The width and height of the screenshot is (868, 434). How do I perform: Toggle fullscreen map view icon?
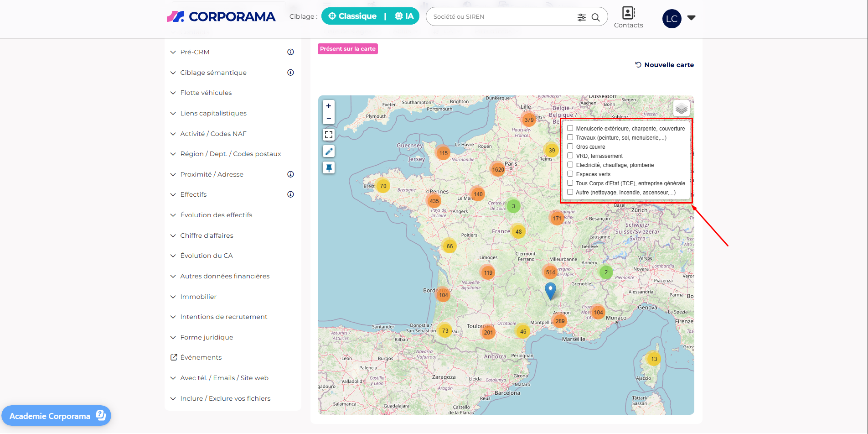[x=328, y=135]
